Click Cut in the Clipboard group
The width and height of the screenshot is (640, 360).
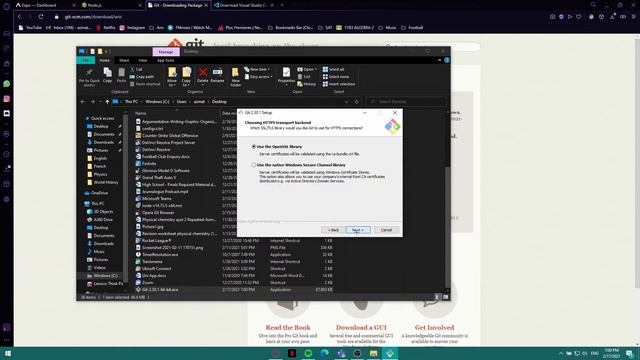137,69
